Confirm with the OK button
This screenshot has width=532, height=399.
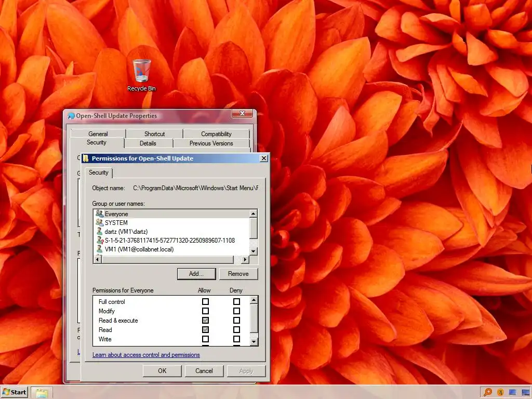162,371
